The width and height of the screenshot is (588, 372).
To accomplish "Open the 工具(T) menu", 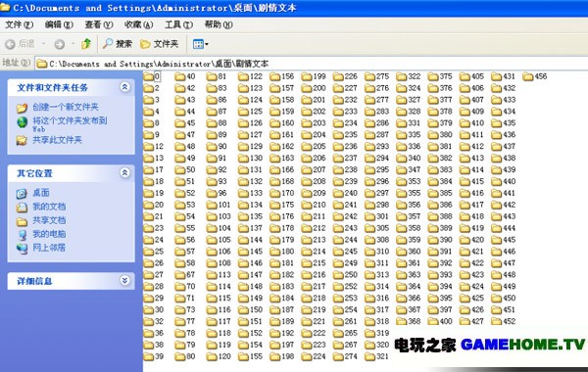I will coord(179,24).
